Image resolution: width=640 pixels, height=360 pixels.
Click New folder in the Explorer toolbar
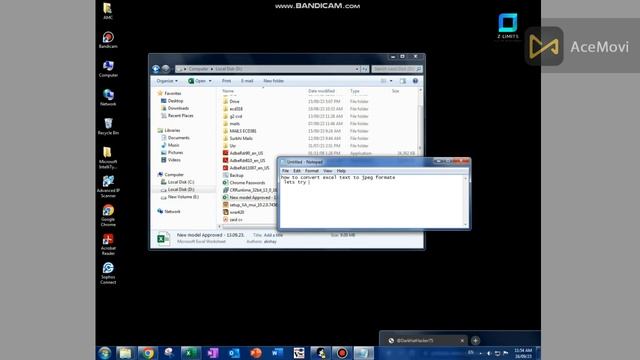tap(273, 81)
